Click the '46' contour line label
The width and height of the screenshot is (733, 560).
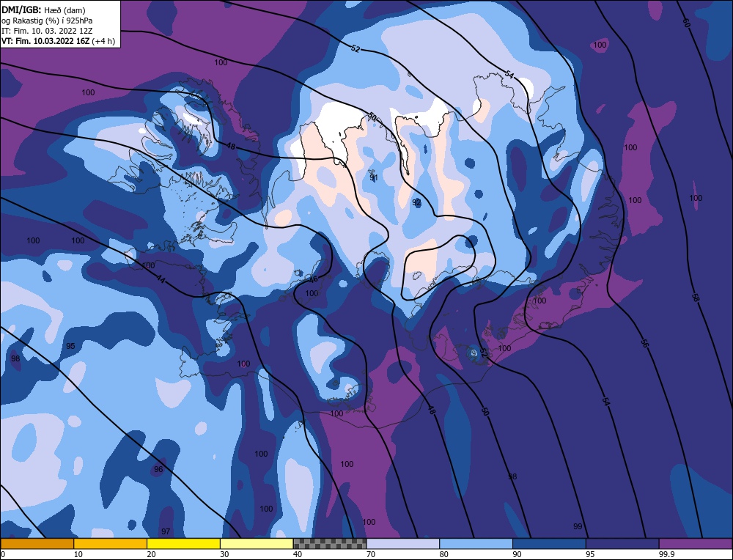point(313,279)
